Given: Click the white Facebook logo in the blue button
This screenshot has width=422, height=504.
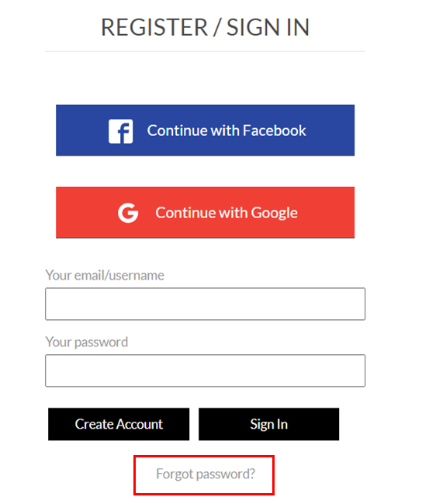Looking at the screenshot, I should click(120, 131).
